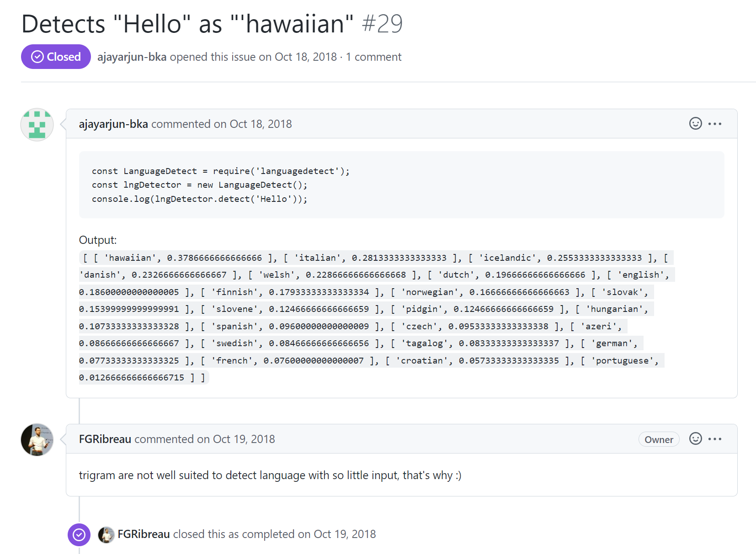The height and width of the screenshot is (554, 756).
Task: Open the options menu on FGRibreau's comment
Action: click(715, 439)
